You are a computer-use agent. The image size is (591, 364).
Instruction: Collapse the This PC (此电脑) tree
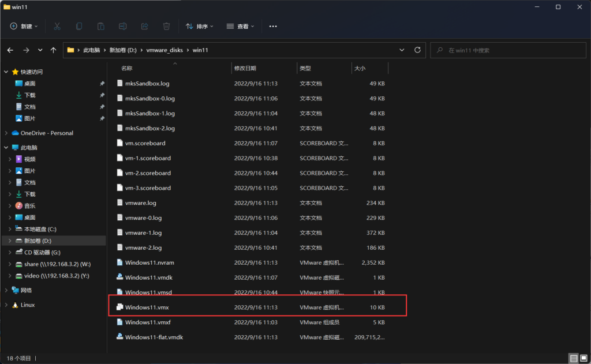click(6, 147)
